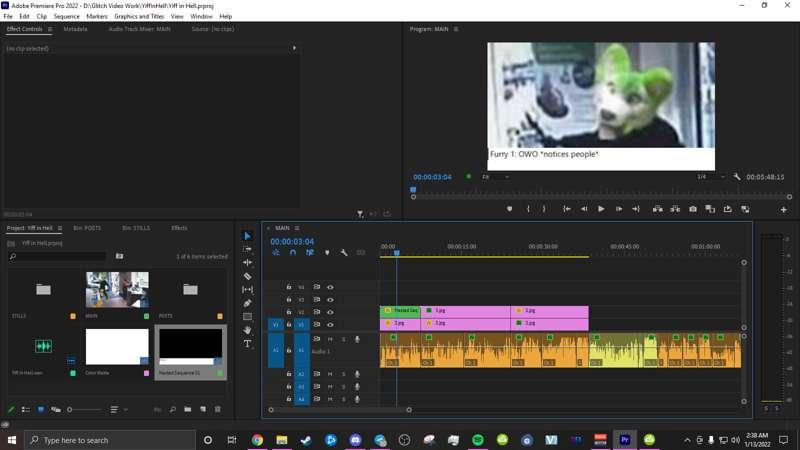The width and height of the screenshot is (800, 450).
Task: Open Project panel menu icon
Action: 60,228
